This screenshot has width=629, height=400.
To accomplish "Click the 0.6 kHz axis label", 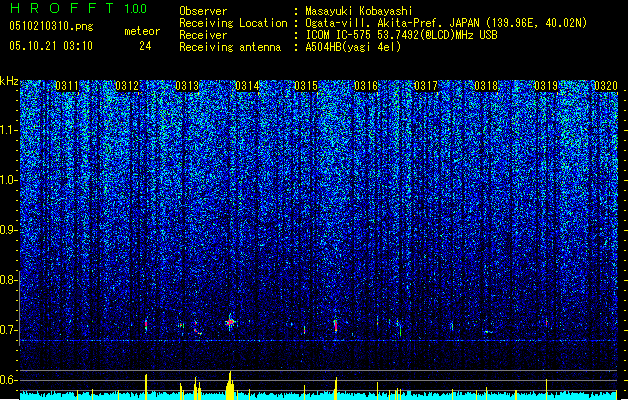I will point(9,380).
